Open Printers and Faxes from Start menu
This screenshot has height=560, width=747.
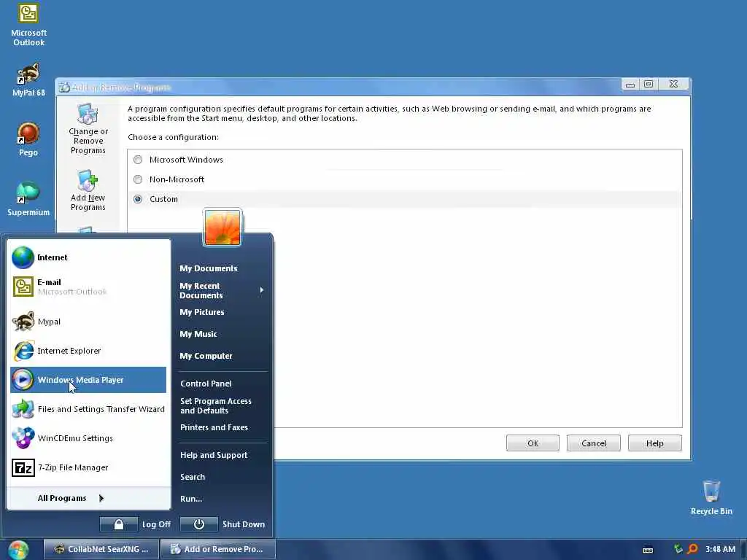click(214, 427)
